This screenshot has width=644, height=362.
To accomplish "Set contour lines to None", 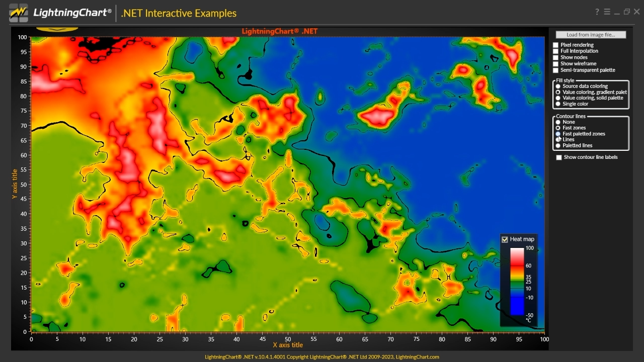I will (558, 122).
